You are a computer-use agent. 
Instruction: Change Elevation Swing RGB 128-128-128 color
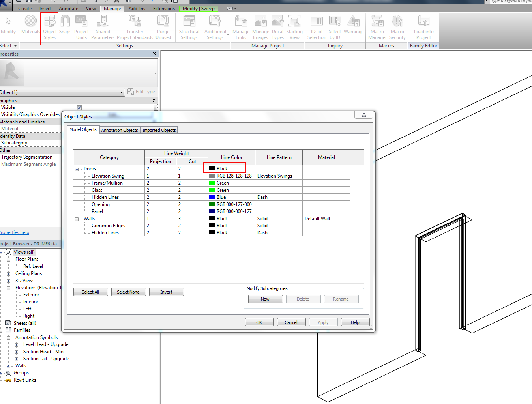tap(231, 176)
